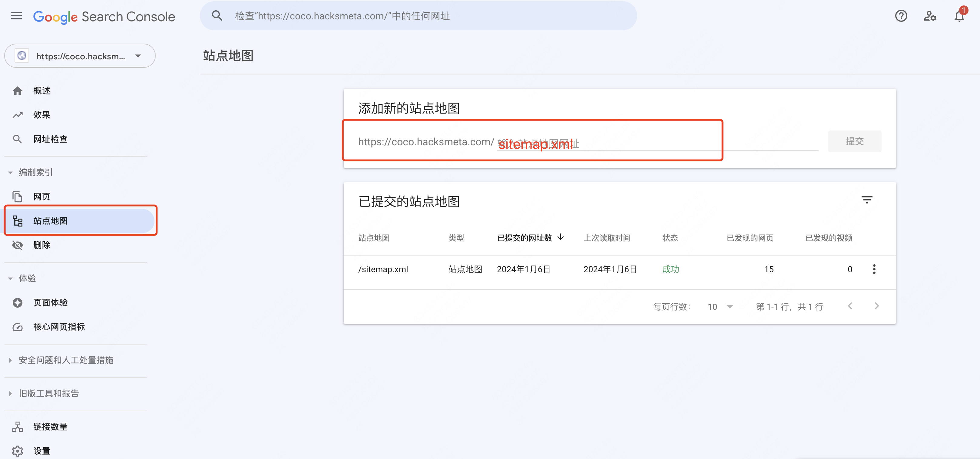Click the property globe favicon
Screen dimensions: 980x459
coord(22,56)
